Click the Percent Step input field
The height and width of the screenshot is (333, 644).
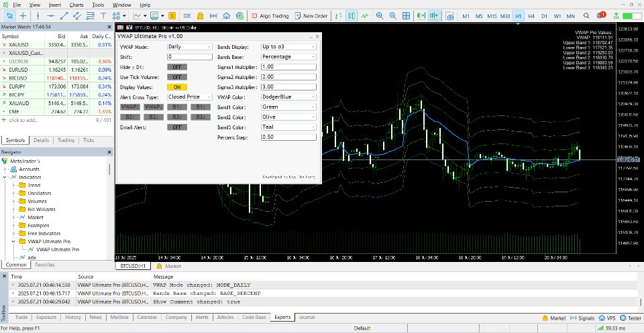288,137
